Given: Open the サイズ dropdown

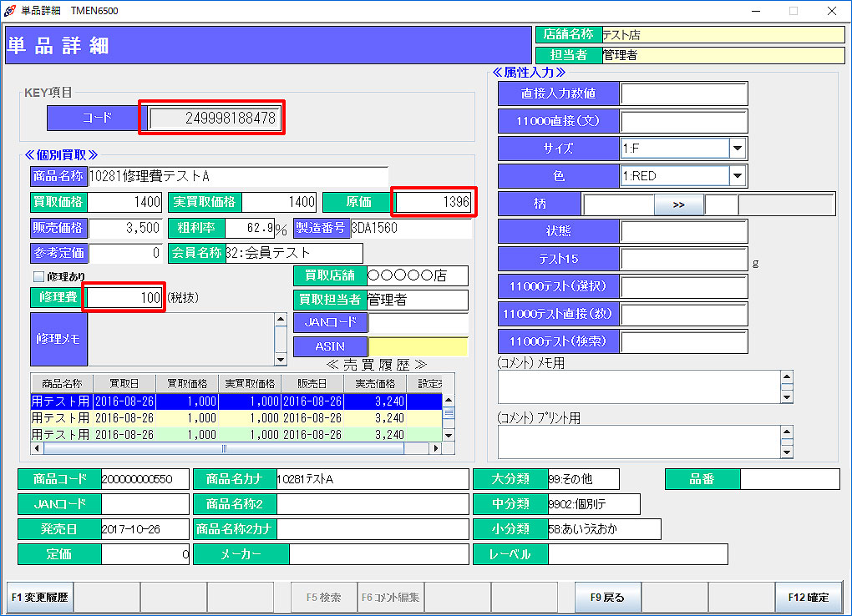Looking at the screenshot, I should coord(737,149).
